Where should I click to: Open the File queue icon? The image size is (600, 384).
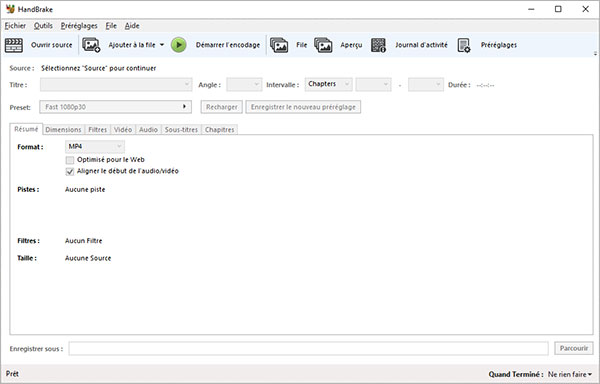(279, 45)
